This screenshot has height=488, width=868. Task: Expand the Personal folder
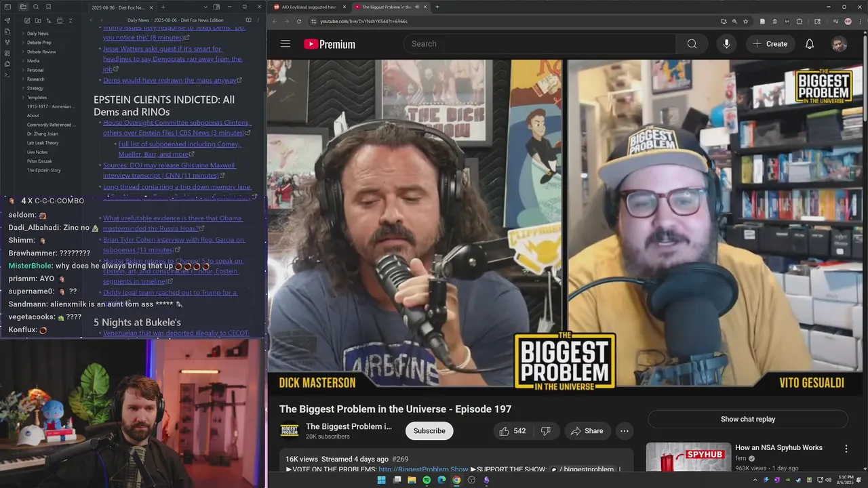(x=23, y=70)
